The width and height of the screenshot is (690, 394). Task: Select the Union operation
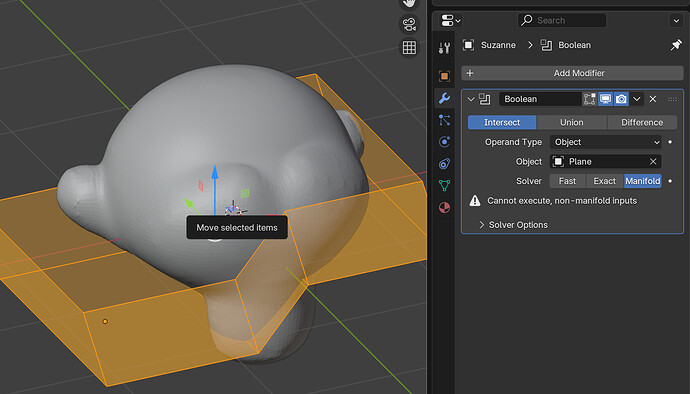(572, 122)
